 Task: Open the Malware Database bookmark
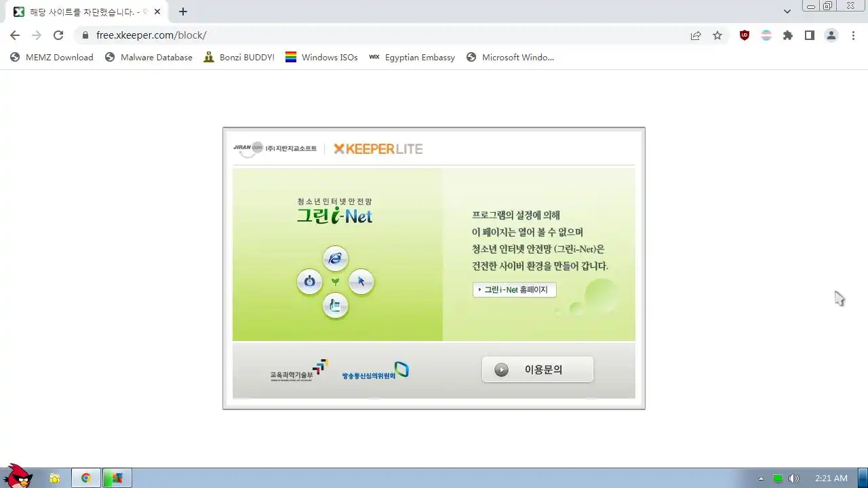[x=149, y=58]
